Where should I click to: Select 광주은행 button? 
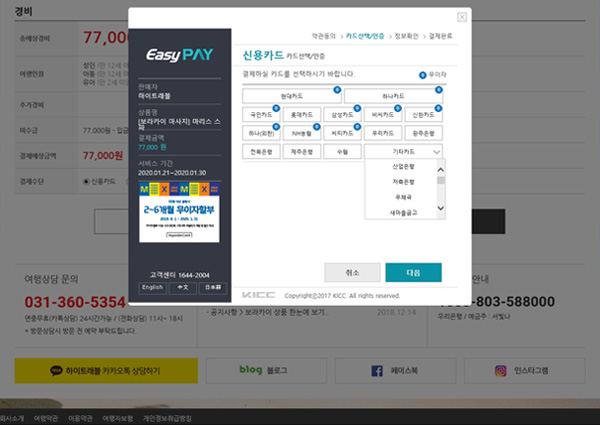coord(424,133)
